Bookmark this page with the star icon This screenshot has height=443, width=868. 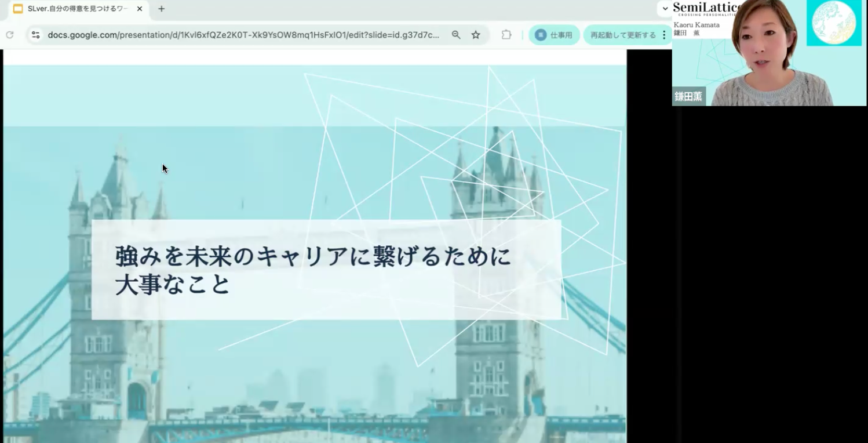tap(476, 35)
